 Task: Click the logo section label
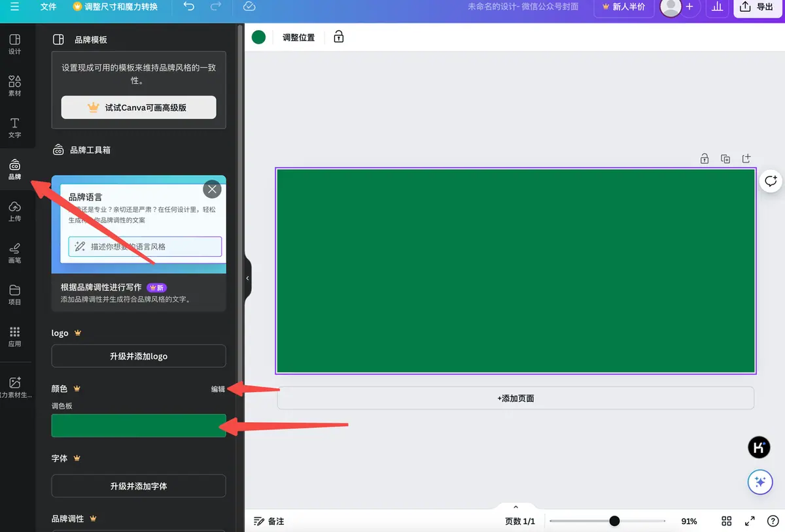point(60,333)
